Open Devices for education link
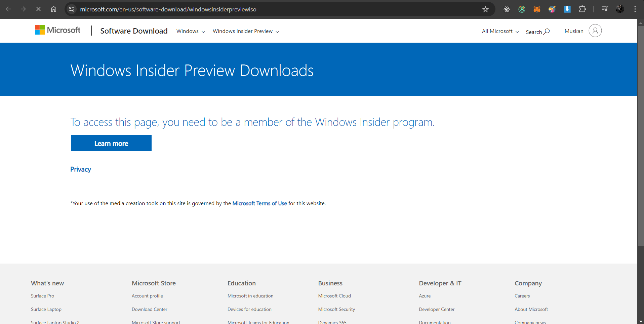 [x=249, y=309]
